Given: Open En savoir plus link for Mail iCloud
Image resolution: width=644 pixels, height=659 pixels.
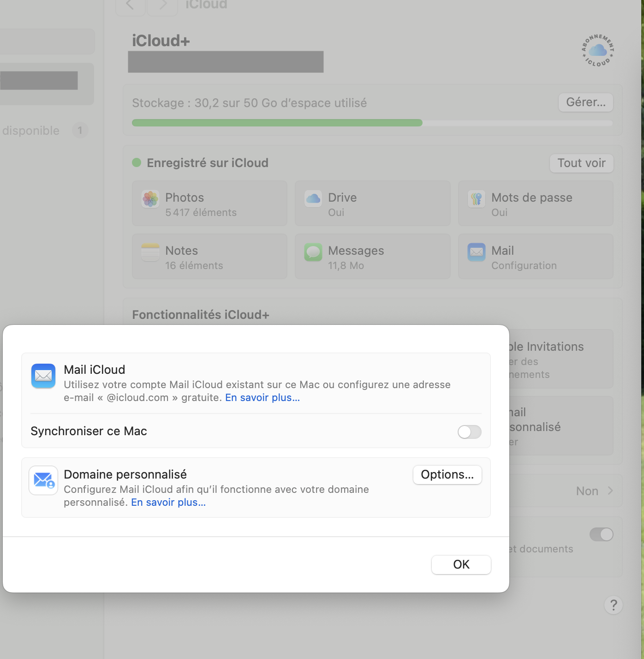Looking at the screenshot, I should pos(262,398).
